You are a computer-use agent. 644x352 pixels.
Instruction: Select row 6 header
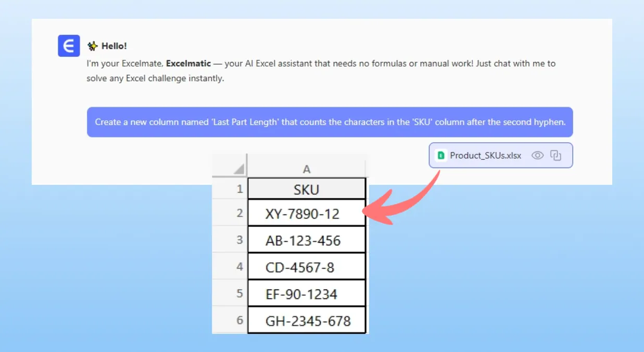(x=239, y=320)
